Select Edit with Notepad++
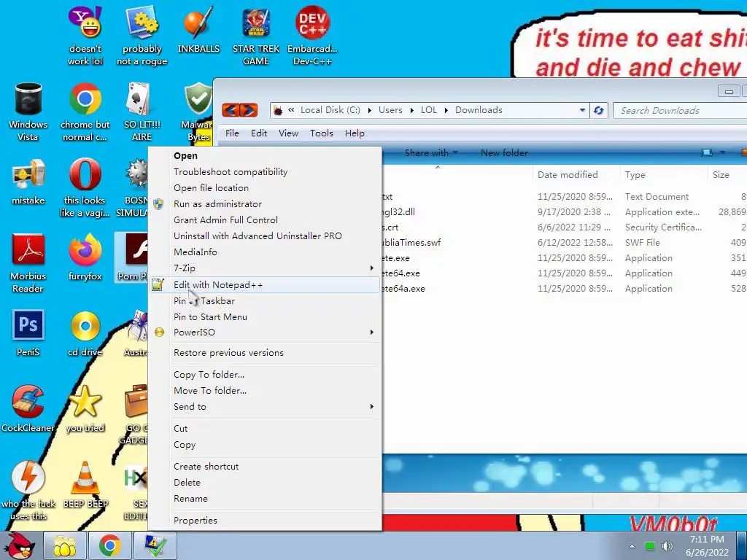 (218, 285)
